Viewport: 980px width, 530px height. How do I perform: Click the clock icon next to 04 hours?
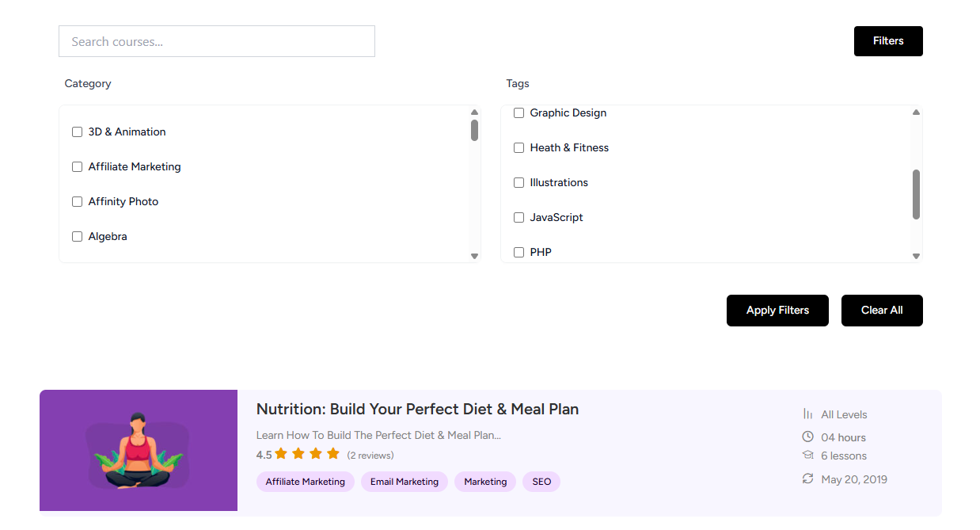[807, 436]
